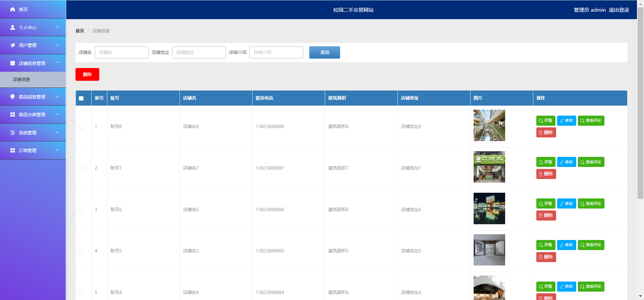Click the blue 查询 search button
The image size is (644, 300).
pyautogui.click(x=324, y=52)
